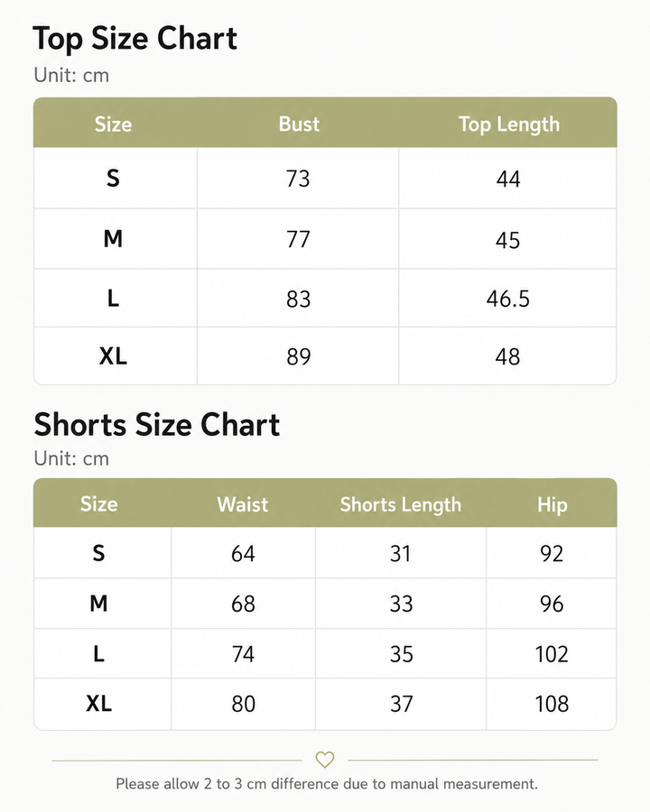Click the bust value 89 cell
Screen dimensions: 650x812
298,356
